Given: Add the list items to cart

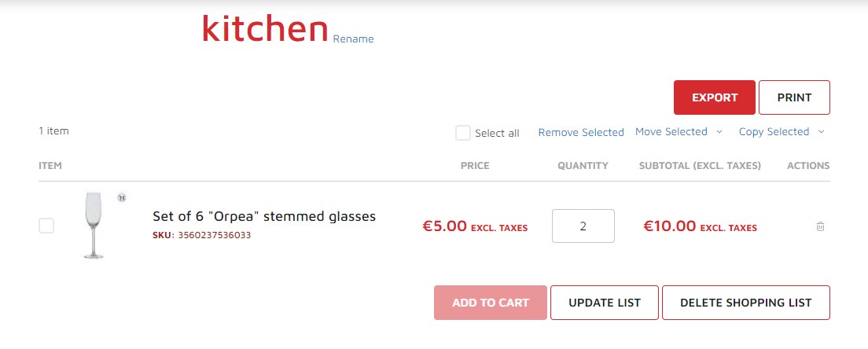Looking at the screenshot, I should (491, 303).
